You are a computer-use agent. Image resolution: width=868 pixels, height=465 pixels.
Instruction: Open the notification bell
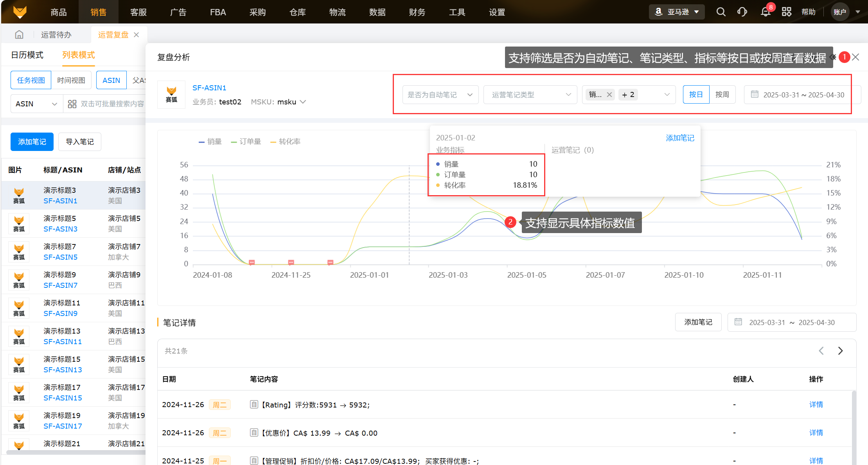(x=766, y=12)
